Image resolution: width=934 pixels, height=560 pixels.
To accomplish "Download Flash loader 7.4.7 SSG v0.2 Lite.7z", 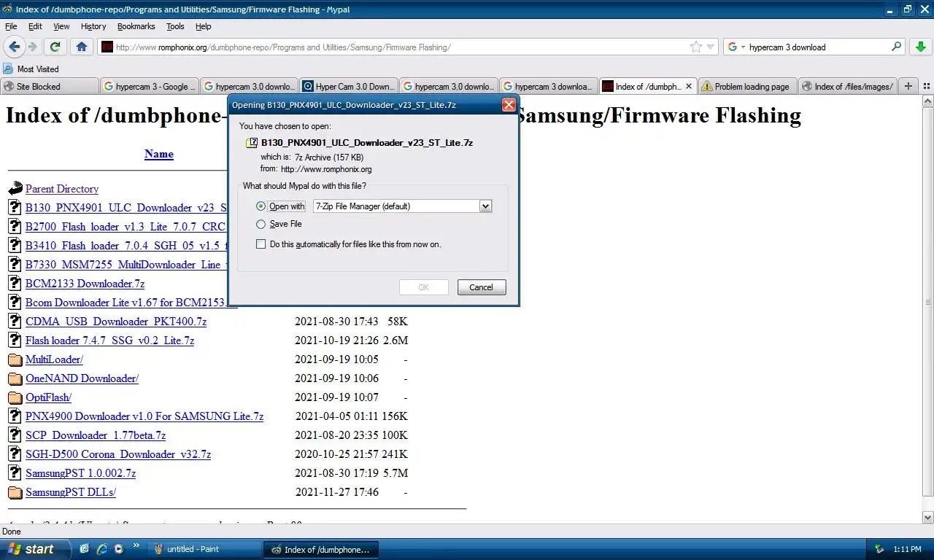I will point(109,341).
